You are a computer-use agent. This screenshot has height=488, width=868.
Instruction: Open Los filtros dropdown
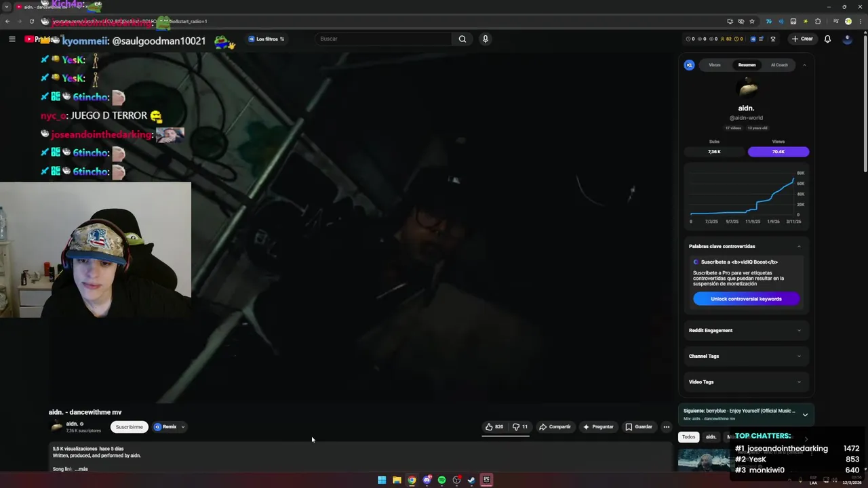[267, 39]
